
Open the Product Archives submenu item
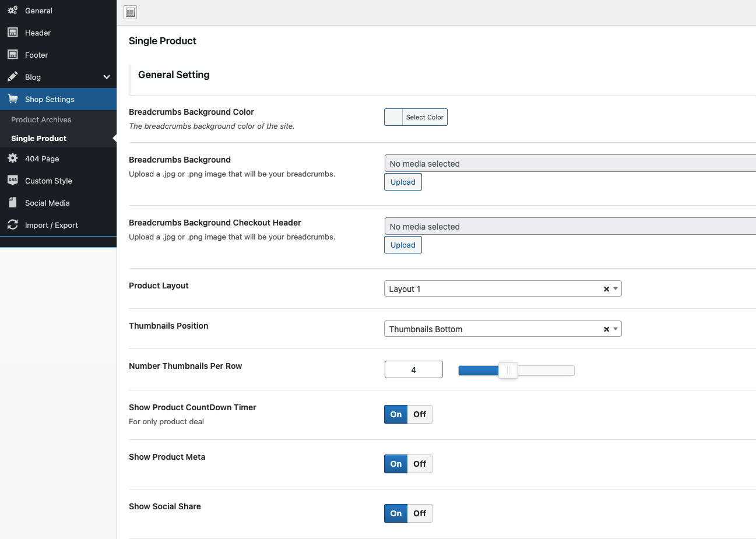[41, 119]
